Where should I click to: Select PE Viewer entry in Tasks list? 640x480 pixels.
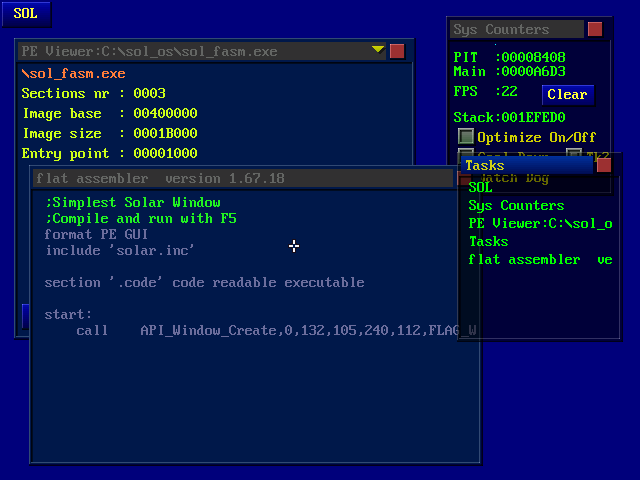point(540,224)
